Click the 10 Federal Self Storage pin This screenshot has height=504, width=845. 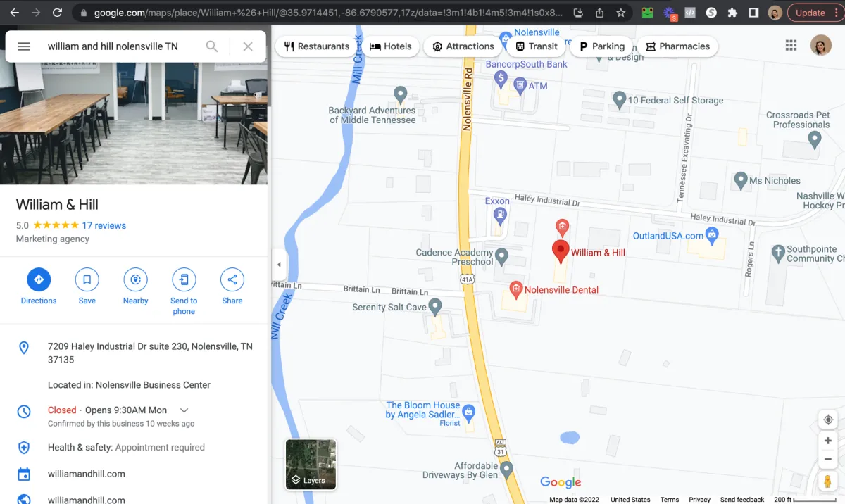(x=620, y=99)
